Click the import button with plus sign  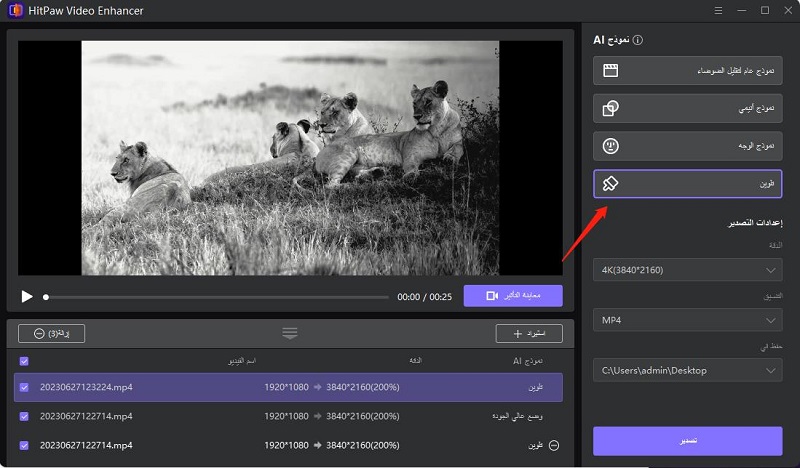point(529,333)
